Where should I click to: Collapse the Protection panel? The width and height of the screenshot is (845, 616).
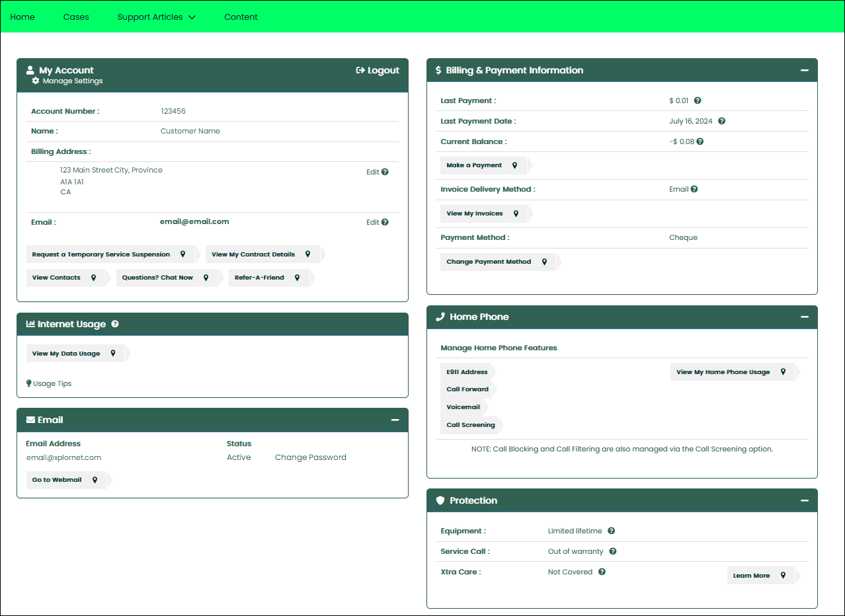pos(804,500)
